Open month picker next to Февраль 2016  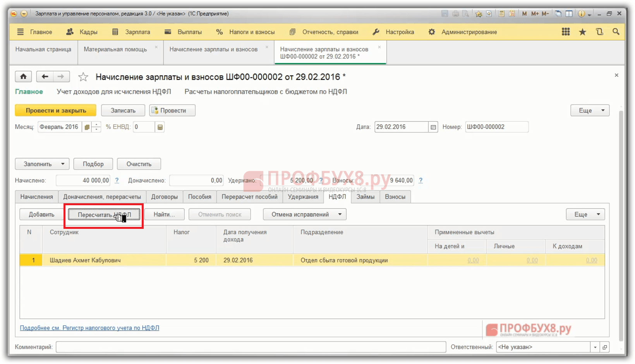coord(87,127)
